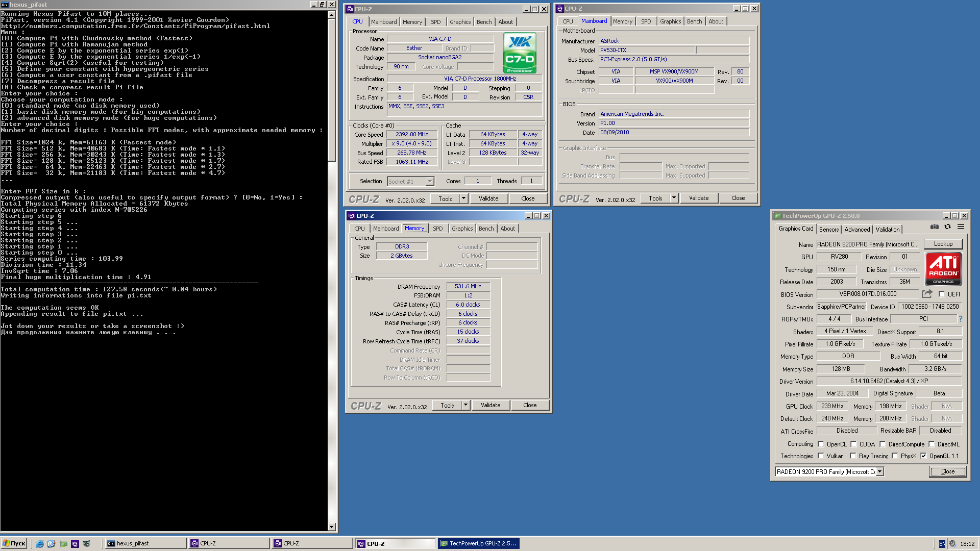
Task: Toggle the Vulkan checkbox
Action: (x=821, y=456)
